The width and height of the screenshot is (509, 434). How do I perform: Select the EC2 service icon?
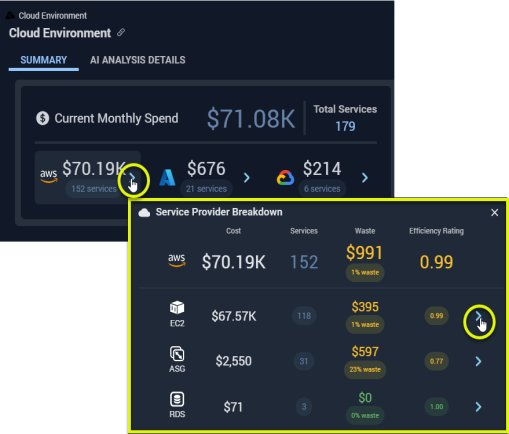coord(177,307)
